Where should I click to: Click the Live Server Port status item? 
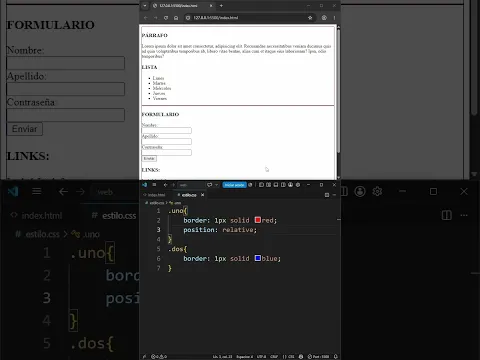(319, 357)
